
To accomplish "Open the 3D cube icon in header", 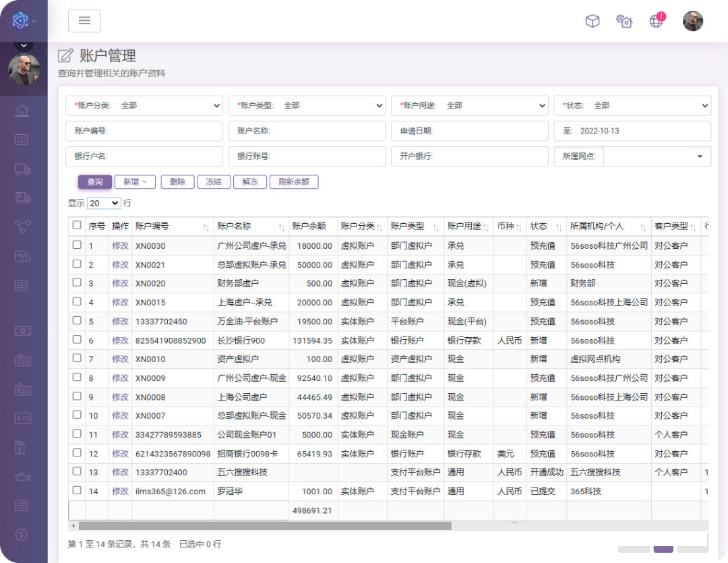I will point(592,21).
